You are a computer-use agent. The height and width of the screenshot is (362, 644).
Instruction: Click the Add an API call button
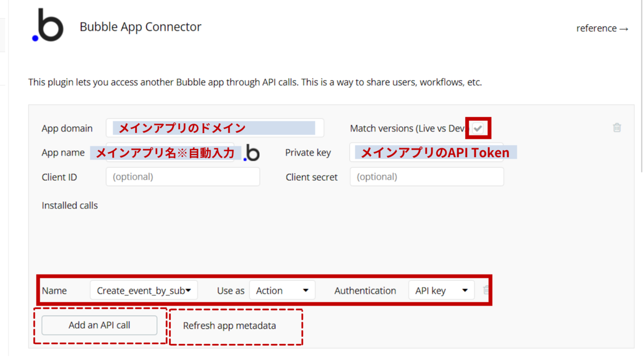(x=98, y=325)
